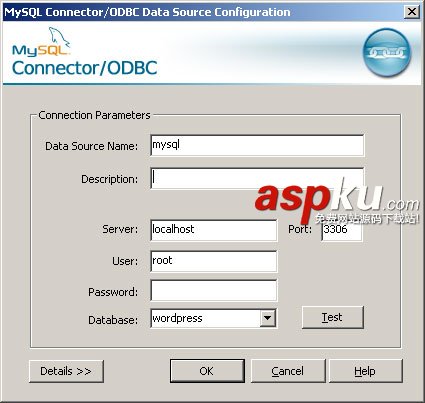
Task: Expand options with Details >> button
Action: [66, 371]
